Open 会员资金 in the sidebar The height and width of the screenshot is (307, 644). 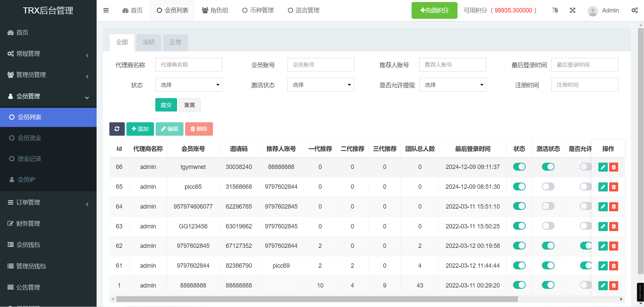tap(30, 138)
